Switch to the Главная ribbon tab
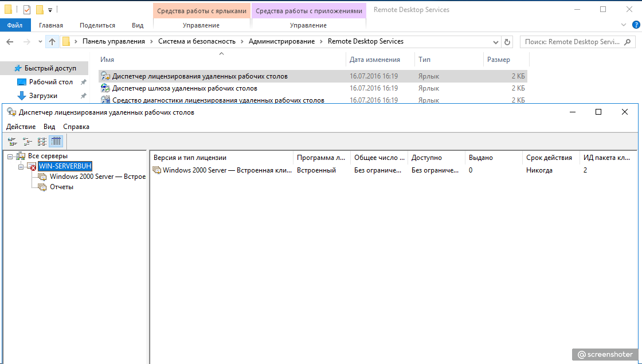Viewport: 642px width, 364px height. pos(51,25)
